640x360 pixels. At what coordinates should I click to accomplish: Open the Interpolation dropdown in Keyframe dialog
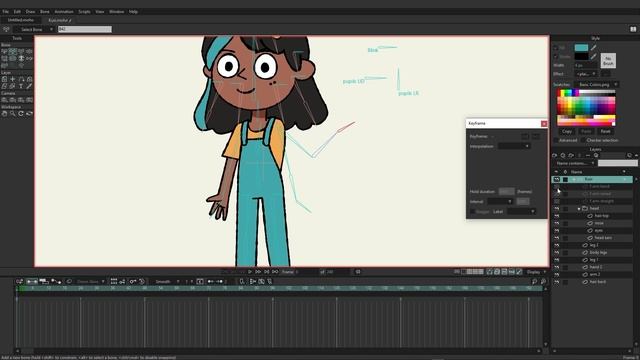[514, 146]
